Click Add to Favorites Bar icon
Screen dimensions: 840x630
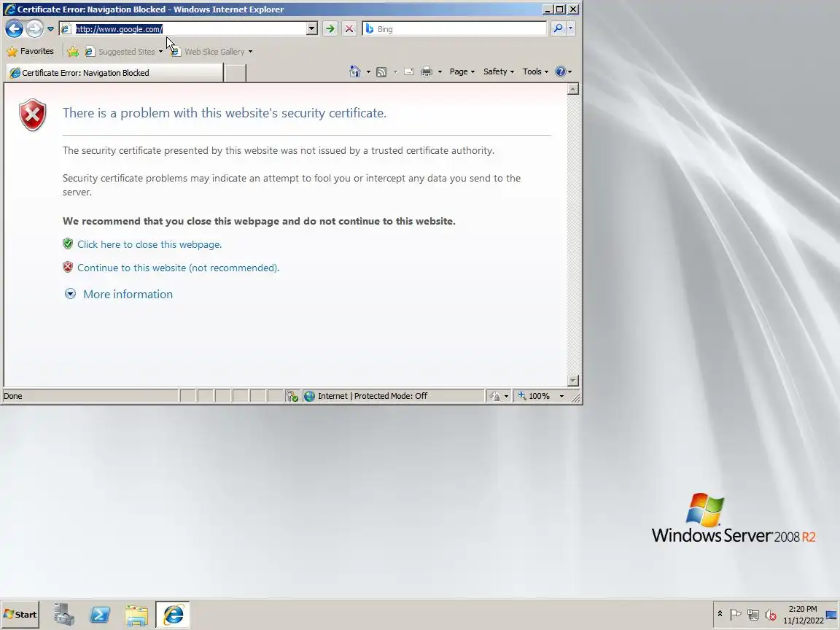point(73,52)
